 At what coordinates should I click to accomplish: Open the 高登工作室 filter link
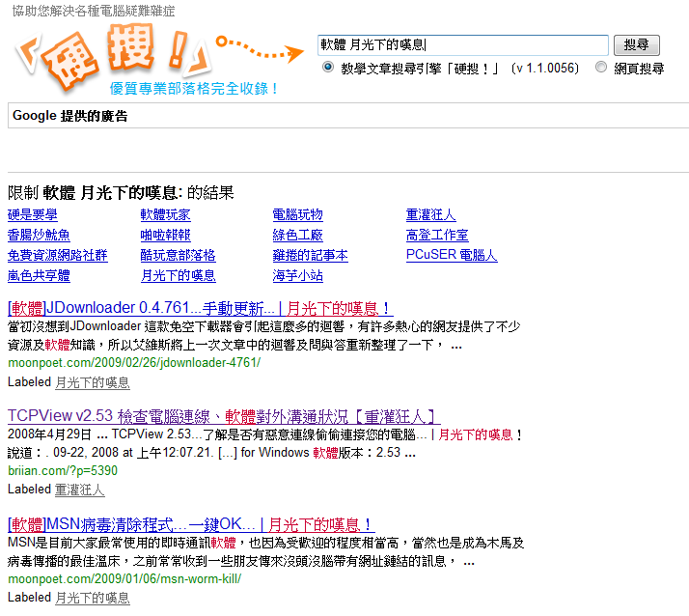click(437, 236)
